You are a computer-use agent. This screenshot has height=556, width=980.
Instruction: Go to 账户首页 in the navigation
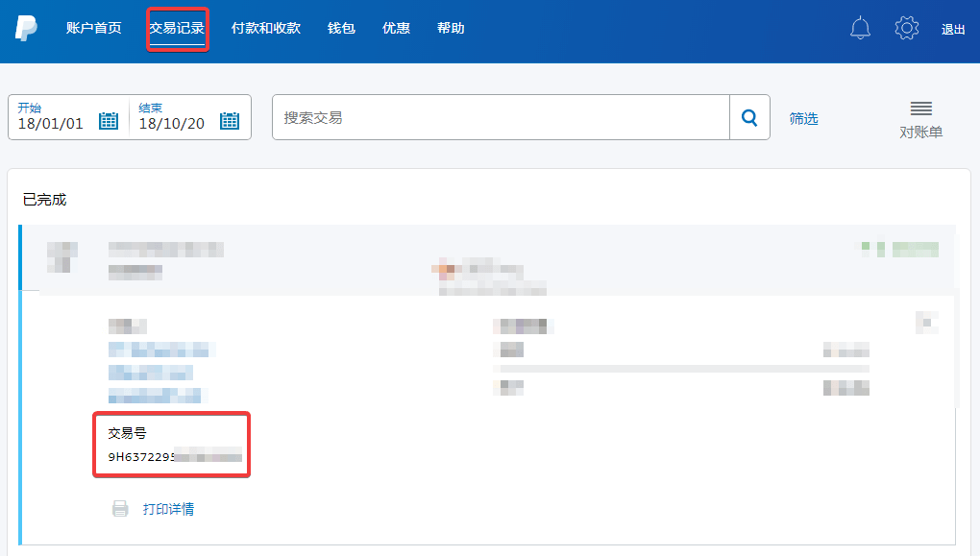94,29
